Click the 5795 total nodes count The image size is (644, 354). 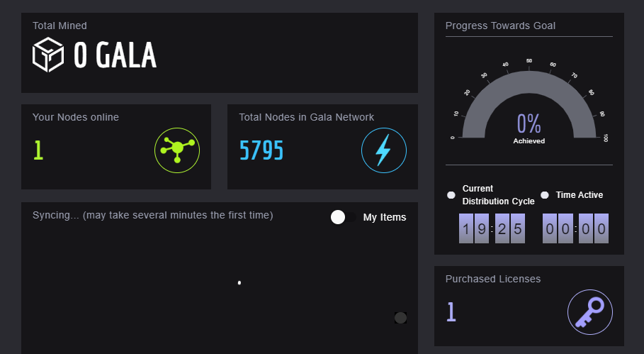[x=261, y=150]
